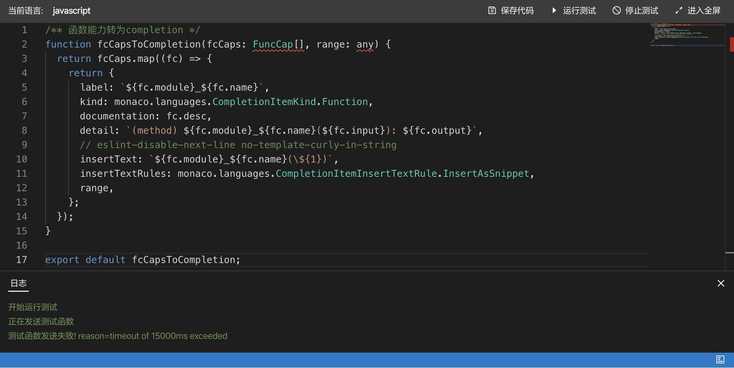
Task: Open the 日志 tab
Action: pos(18,283)
